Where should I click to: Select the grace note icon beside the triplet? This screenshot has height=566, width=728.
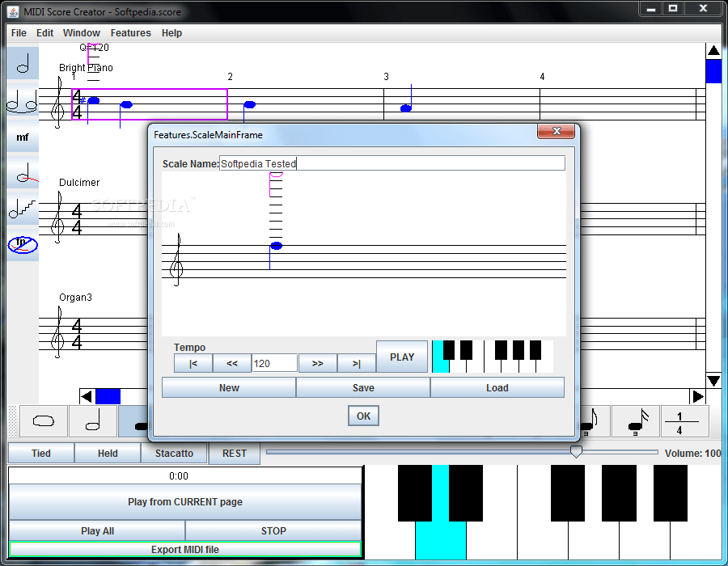pos(636,421)
